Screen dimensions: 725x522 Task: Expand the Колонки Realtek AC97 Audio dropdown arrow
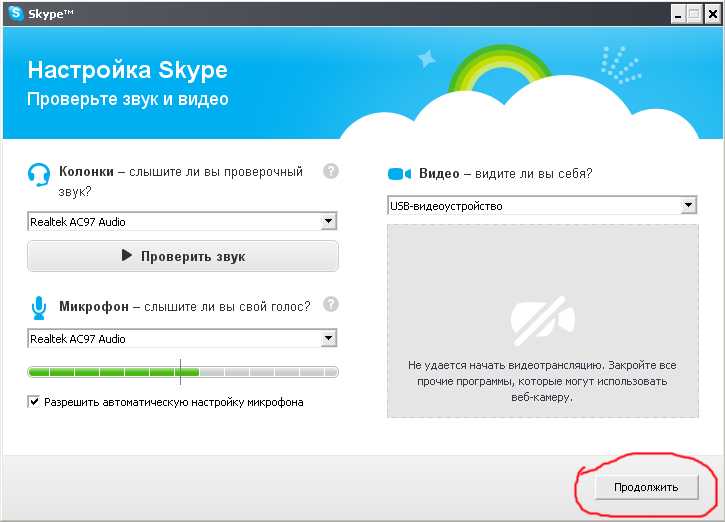(328, 221)
